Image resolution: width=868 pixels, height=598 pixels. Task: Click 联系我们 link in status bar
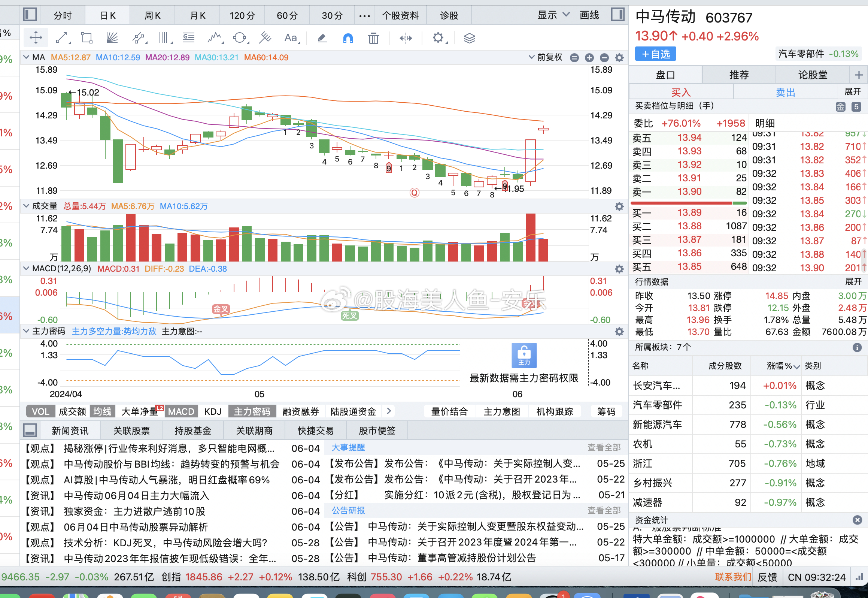(733, 577)
